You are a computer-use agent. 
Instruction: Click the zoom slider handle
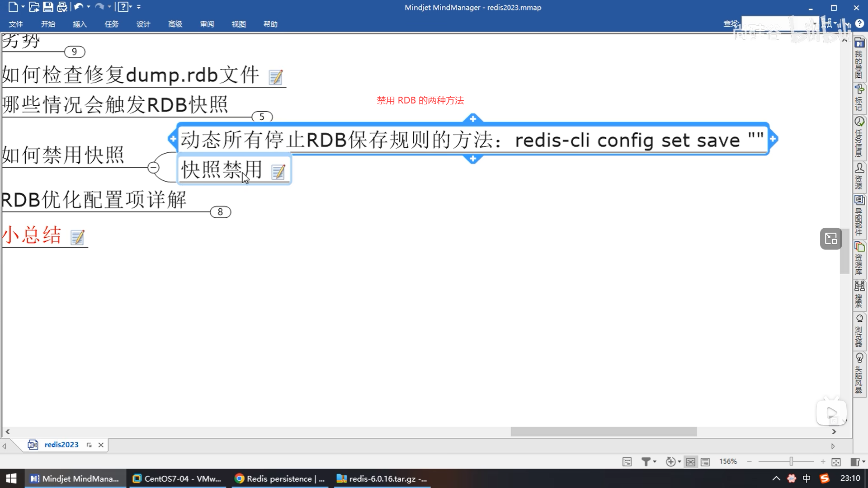[791, 461]
